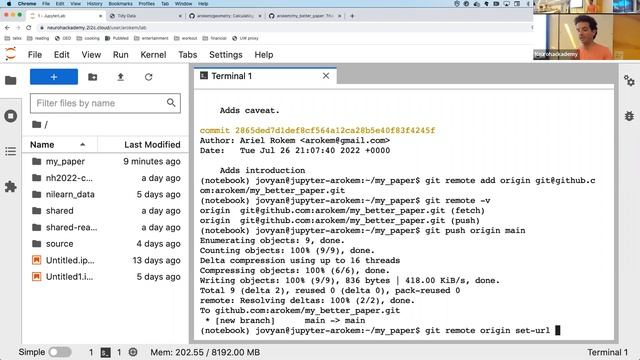The height and width of the screenshot is (360, 640).
Task: Open the nilearn_data folder
Action: click(x=105, y=194)
